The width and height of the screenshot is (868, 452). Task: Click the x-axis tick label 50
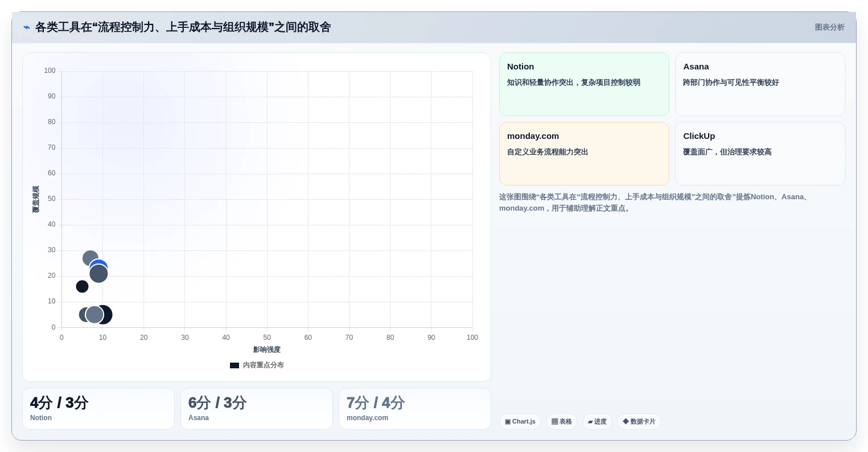tap(267, 338)
